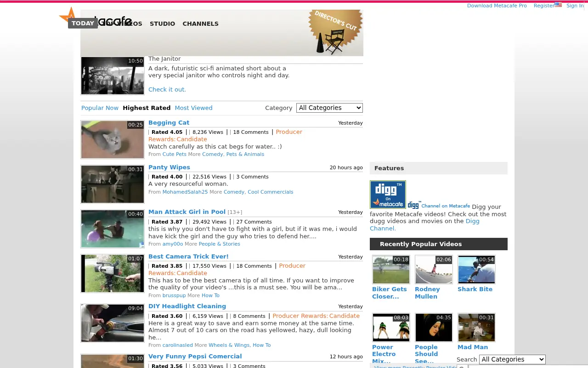
Task: Click the small digg logo beside Channel on Metacafe
Action: pos(414,205)
